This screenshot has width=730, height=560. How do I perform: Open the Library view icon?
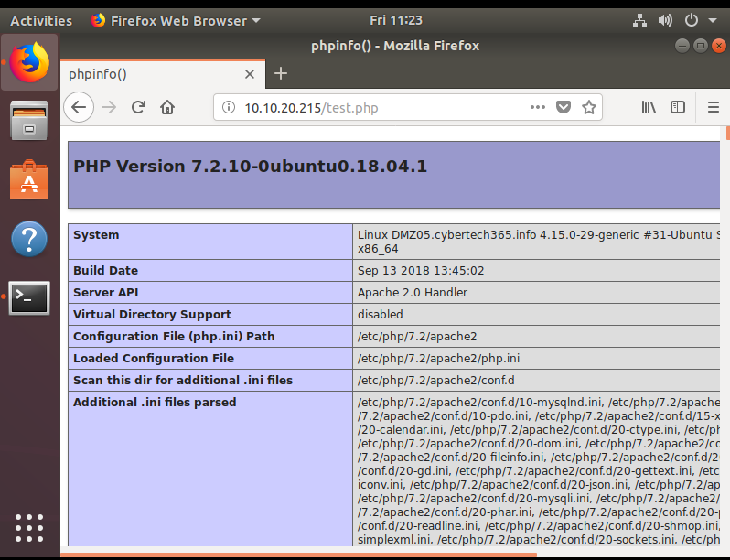[649, 108]
